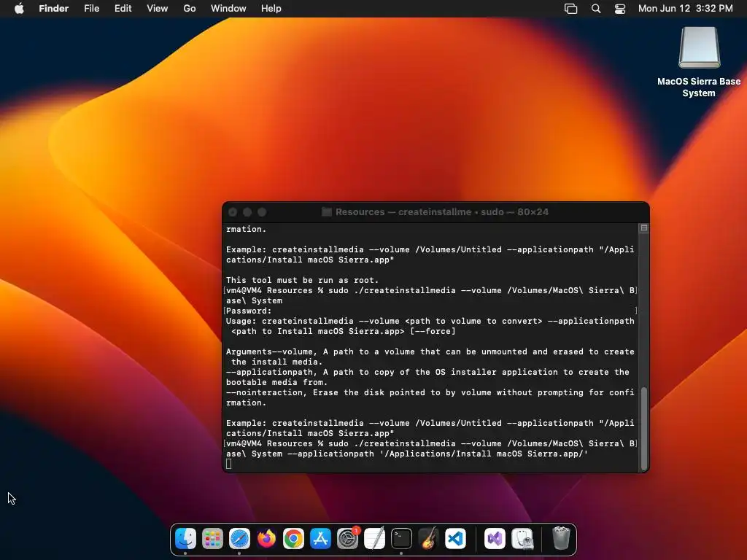This screenshot has width=747, height=560.
Task: Open the File menu
Action: point(91,8)
